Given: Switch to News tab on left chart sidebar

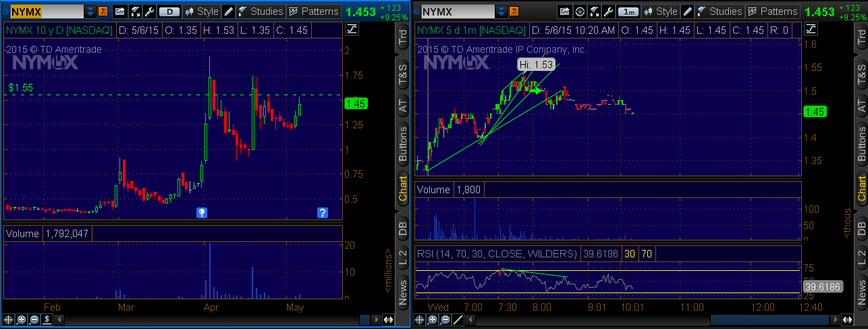Looking at the screenshot, I should 403,292.
